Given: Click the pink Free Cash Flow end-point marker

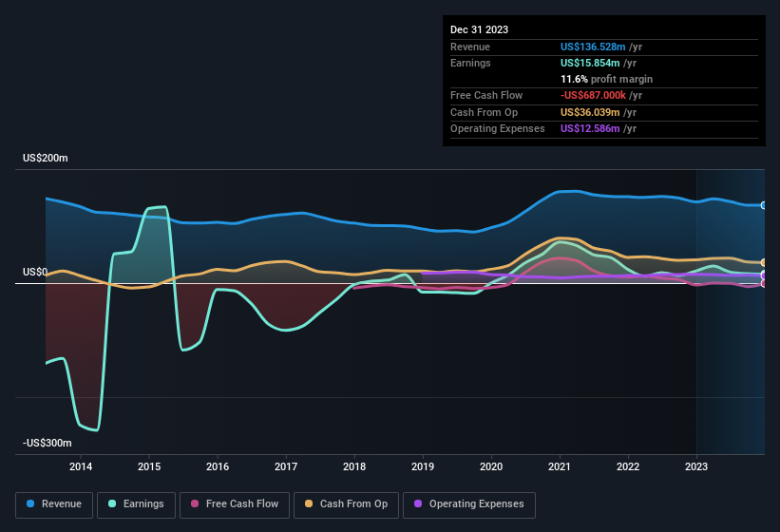Looking at the screenshot, I should [764, 284].
